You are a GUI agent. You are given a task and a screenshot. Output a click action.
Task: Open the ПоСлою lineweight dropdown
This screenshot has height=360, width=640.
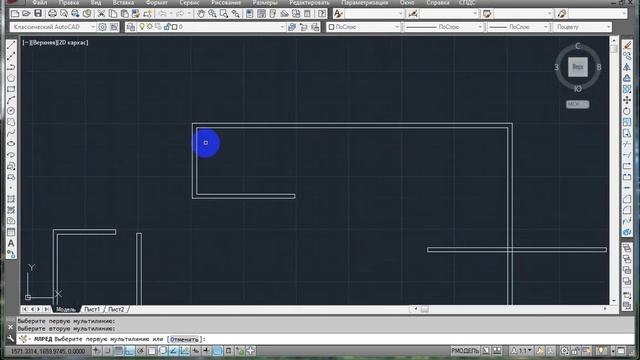[545, 27]
